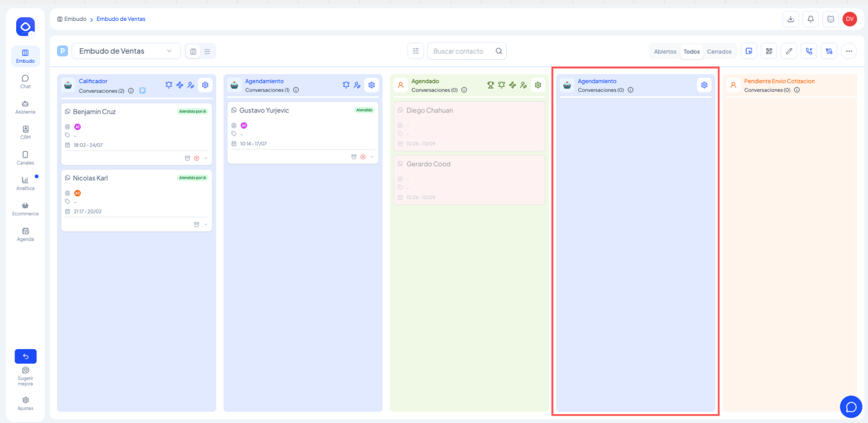The image size is (868, 423).
Task: Switch to list view layout
Action: click(x=207, y=51)
